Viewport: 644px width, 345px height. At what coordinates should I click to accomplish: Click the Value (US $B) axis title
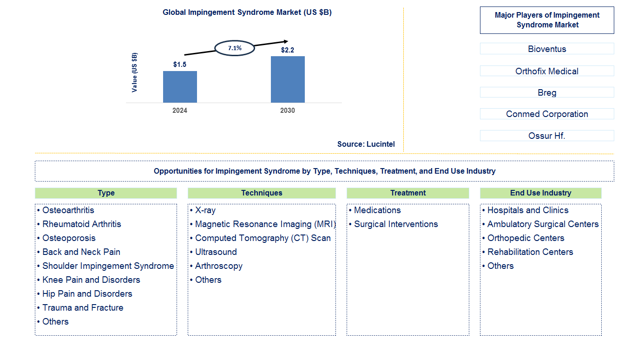pyautogui.click(x=135, y=72)
